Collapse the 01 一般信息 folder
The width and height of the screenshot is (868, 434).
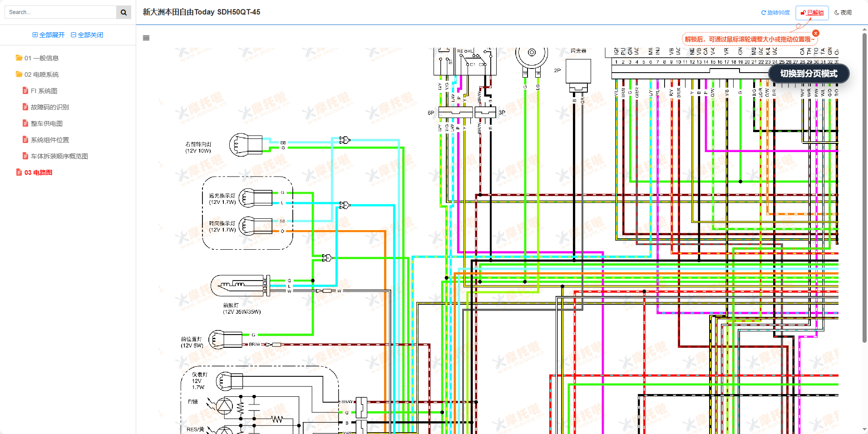coord(41,58)
